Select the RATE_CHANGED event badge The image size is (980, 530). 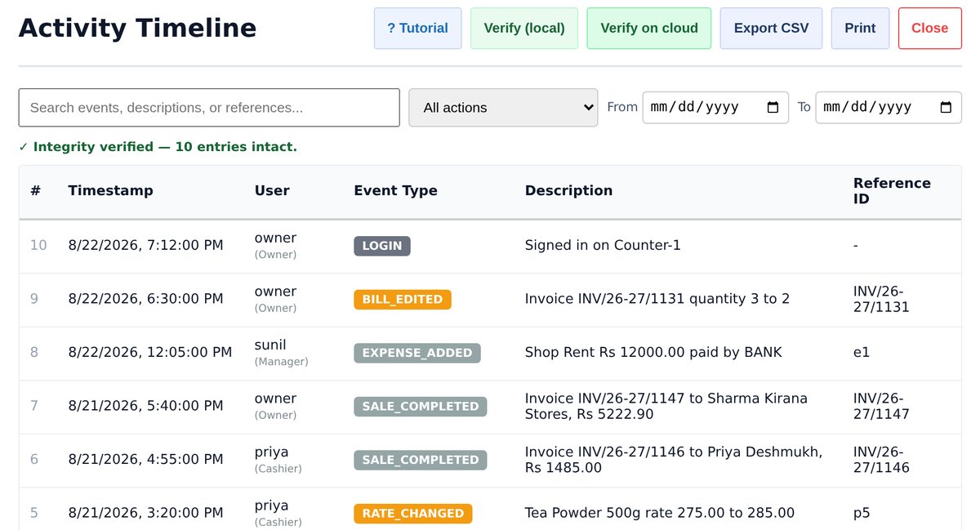click(x=413, y=513)
